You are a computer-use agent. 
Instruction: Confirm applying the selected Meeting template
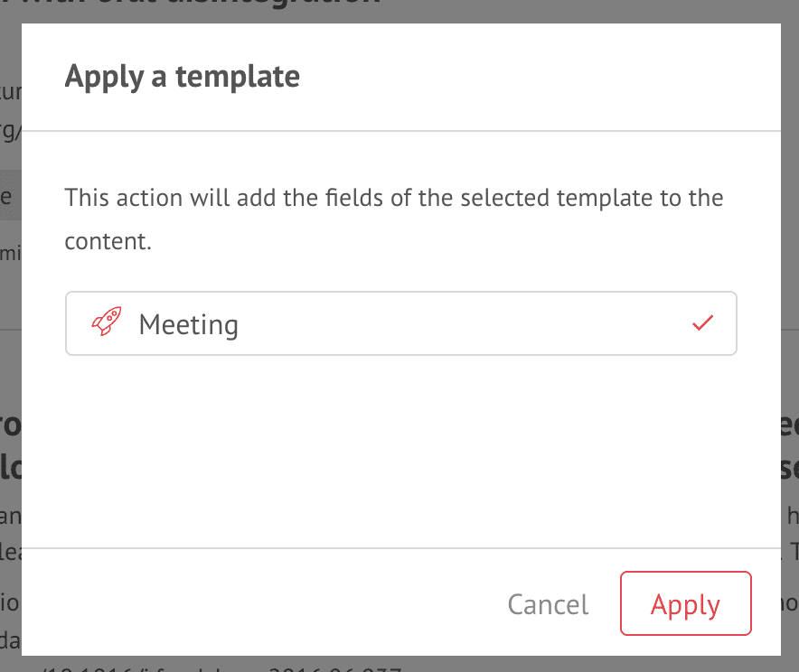[x=686, y=603]
